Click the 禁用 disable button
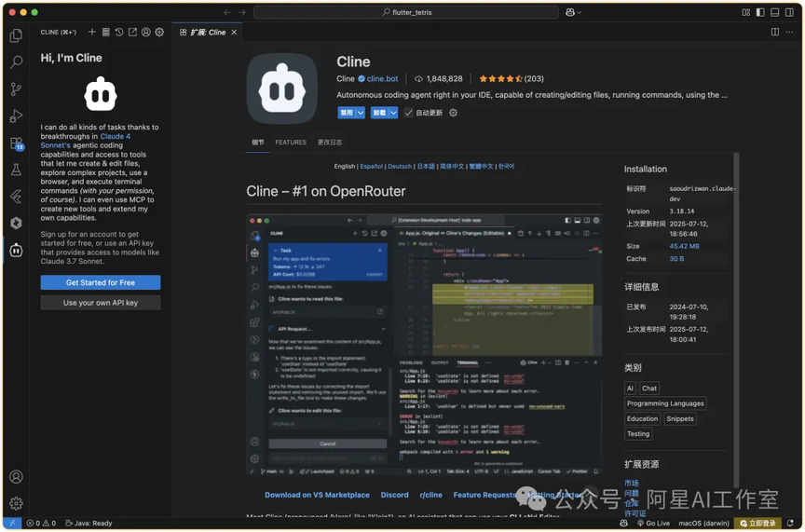Viewport: 805px width, 532px height. tap(347, 113)
